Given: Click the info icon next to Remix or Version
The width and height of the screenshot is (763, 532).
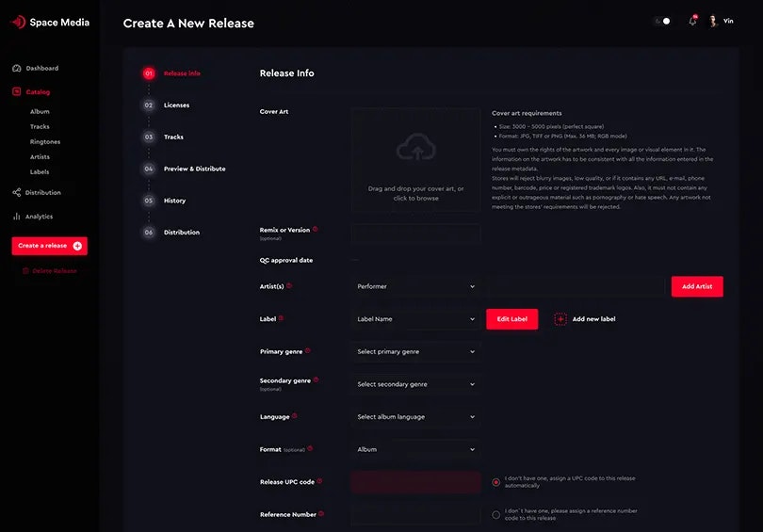Looking at the screenshot, I should click(315, 229).
